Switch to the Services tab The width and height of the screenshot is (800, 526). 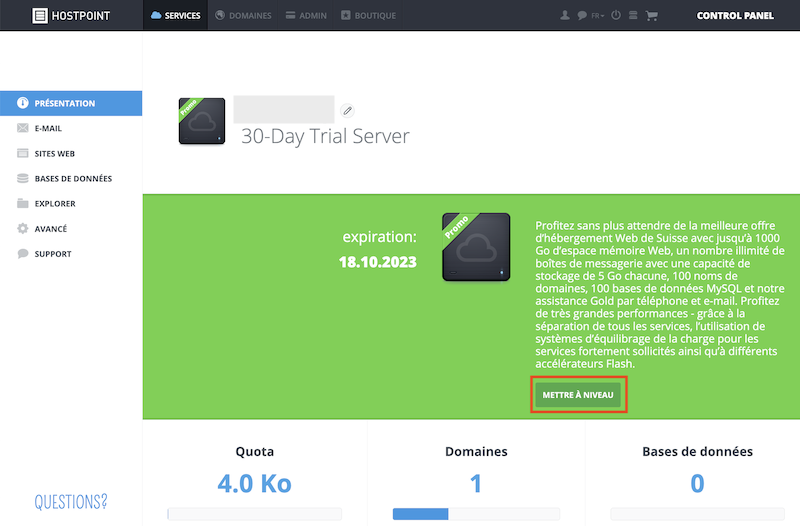pyautogui.click(x=176, y=15)
